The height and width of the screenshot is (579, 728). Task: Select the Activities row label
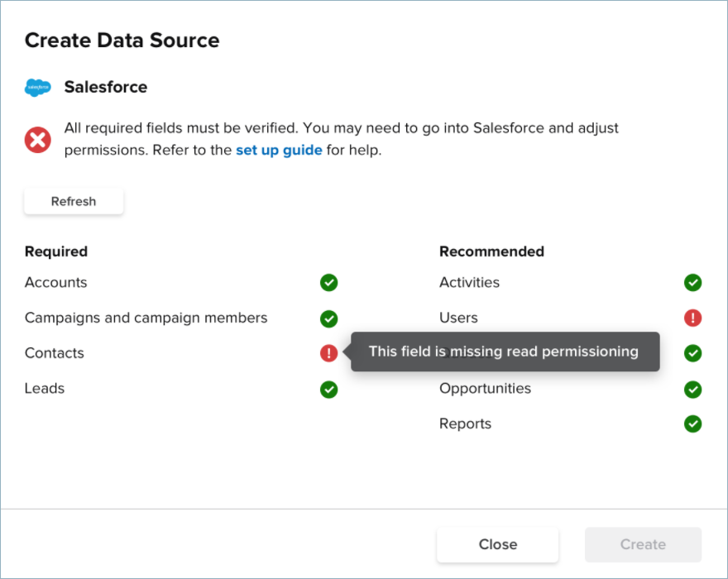(469, 282)
